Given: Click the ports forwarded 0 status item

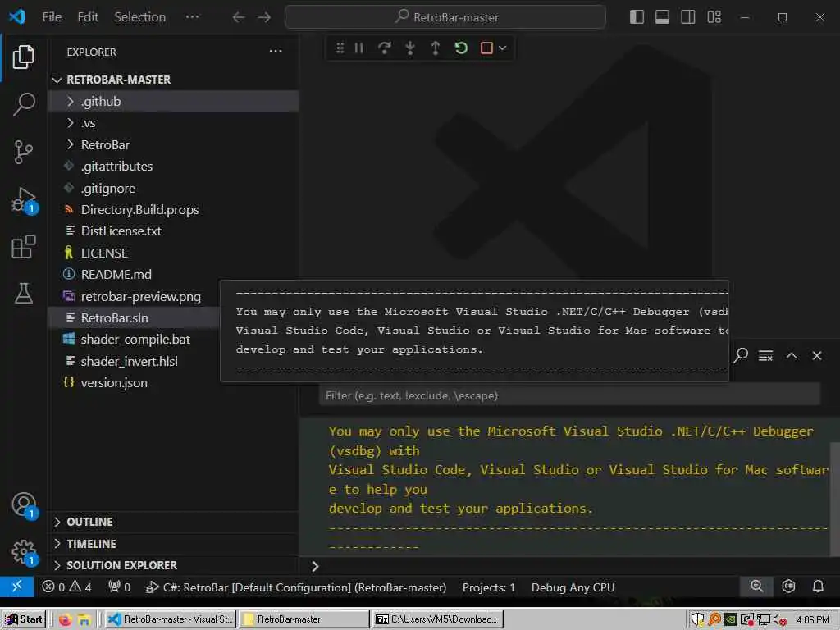Looking at the screenshot, I should pyautogui.click(x=120, y=587).
